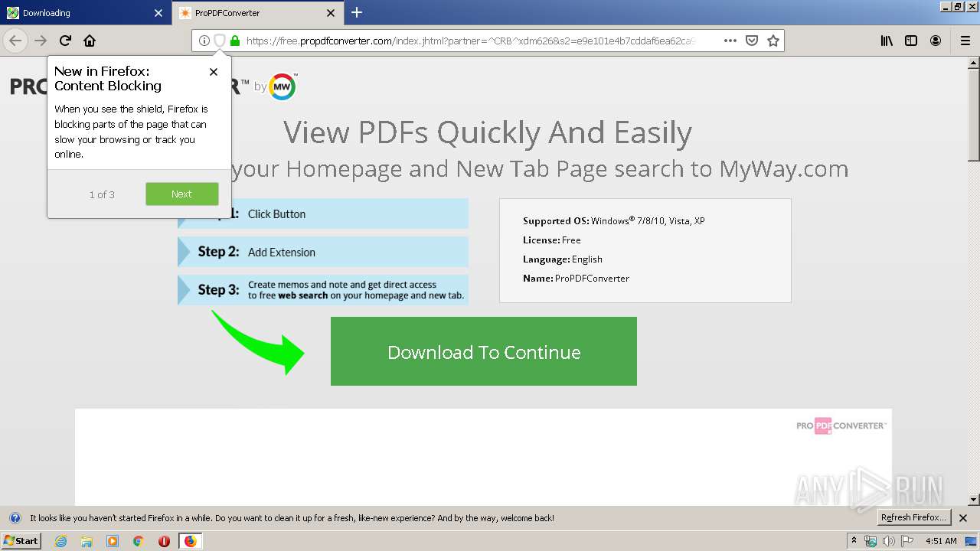The width and height of the screenshot is (980, 551).
Task: Click the taskbar clock 4:51 AM
Action: [941, 541]
